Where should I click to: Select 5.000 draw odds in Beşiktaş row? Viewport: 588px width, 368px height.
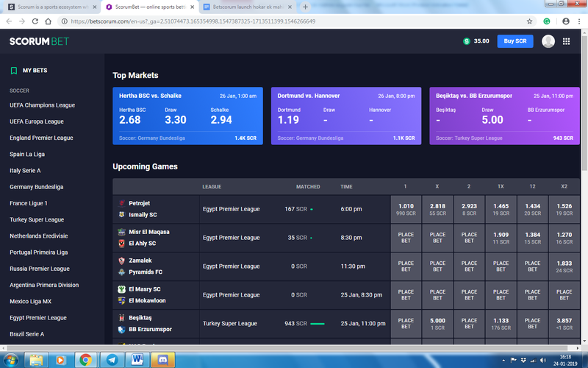(x=437, y=324)
